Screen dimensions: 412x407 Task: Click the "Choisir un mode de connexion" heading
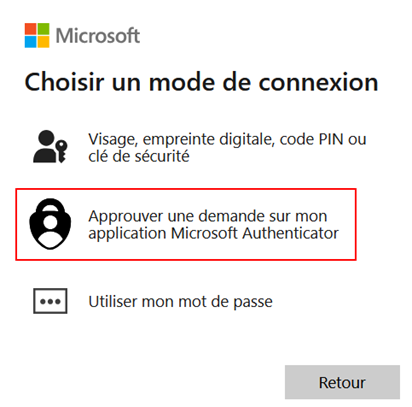[x=201, y=82]
